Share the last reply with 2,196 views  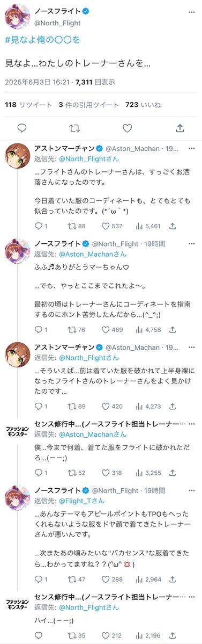(173, 635)
